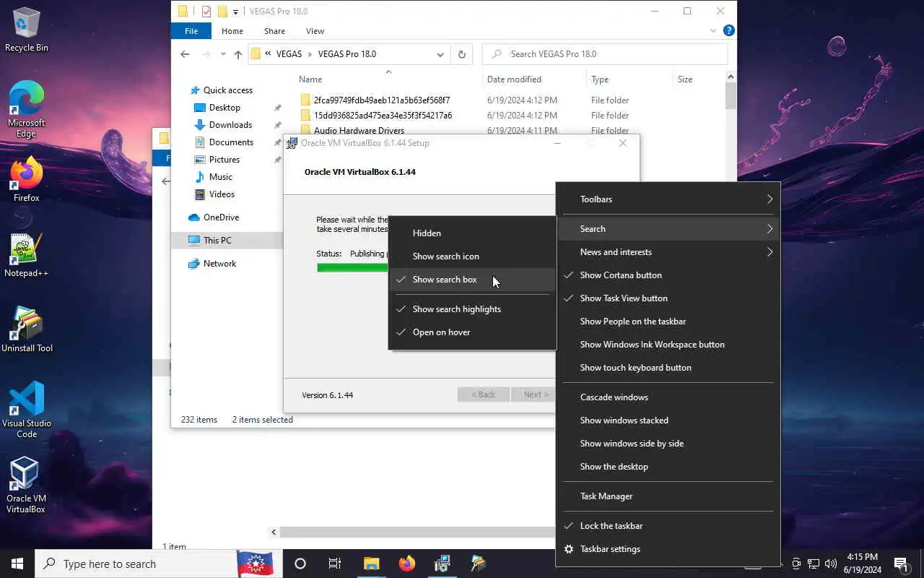Open the Recycle Bin desktop icon
The height and width of the screenshot is (578, 924).
[27, 30]
